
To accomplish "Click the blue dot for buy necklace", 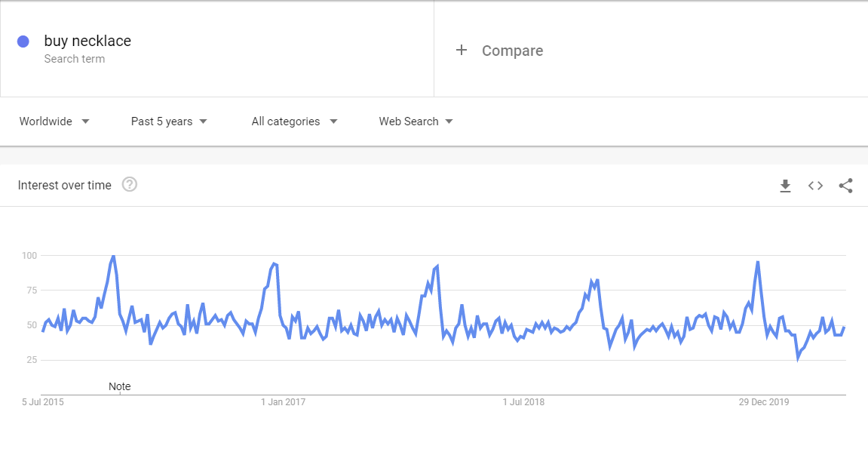I will [x=23, y=42].
